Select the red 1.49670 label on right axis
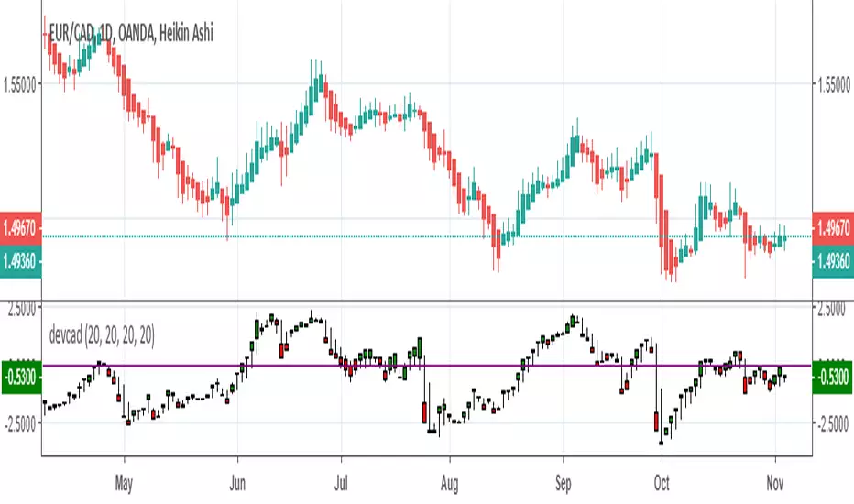854x504 pixels. coord(833,228)
